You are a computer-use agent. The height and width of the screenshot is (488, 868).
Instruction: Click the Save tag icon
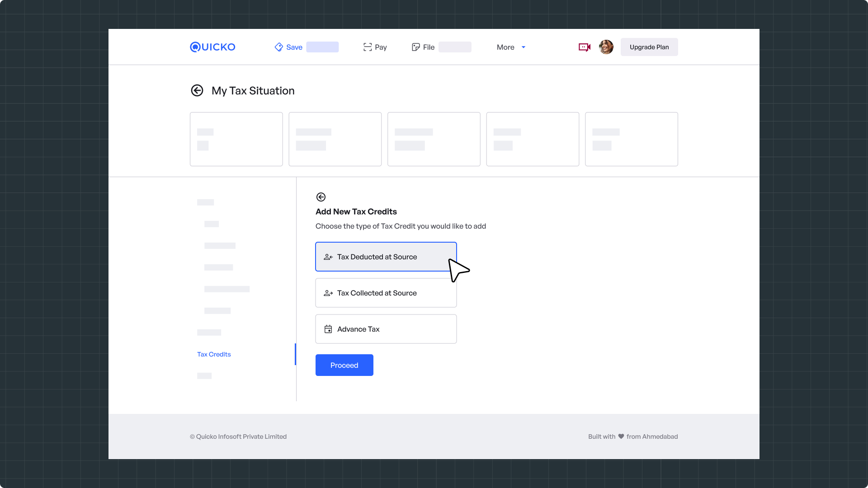(279, 47)
